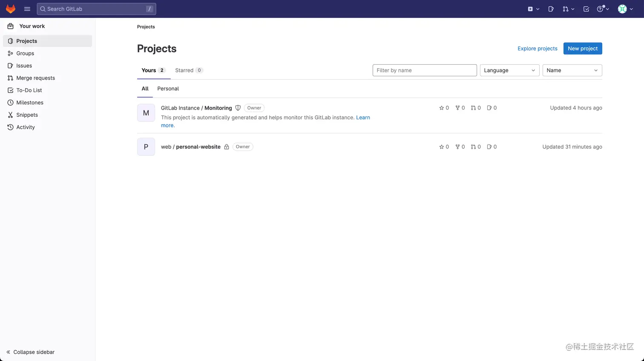Click the Monitoring project's forks count
This screenshot has width=644, height=361.
pos(460,108)
